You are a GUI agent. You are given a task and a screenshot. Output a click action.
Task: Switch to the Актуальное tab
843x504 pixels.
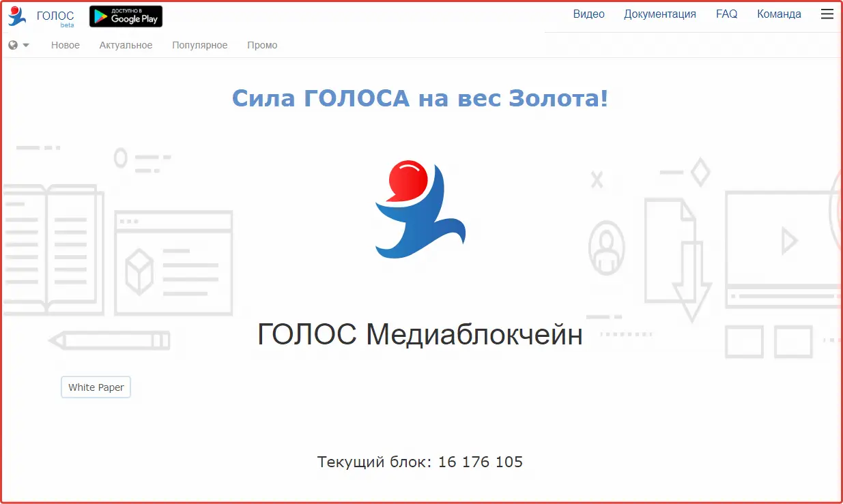[126, 45]
